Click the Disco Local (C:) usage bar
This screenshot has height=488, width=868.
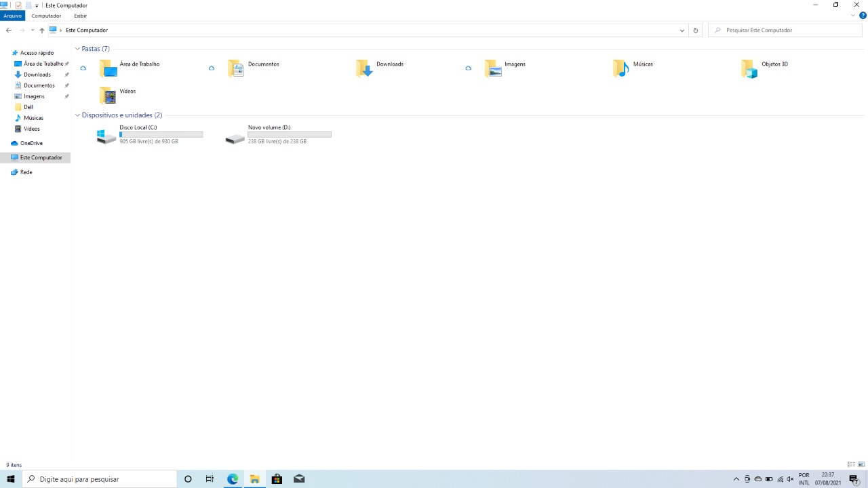(x=161, y=134)
